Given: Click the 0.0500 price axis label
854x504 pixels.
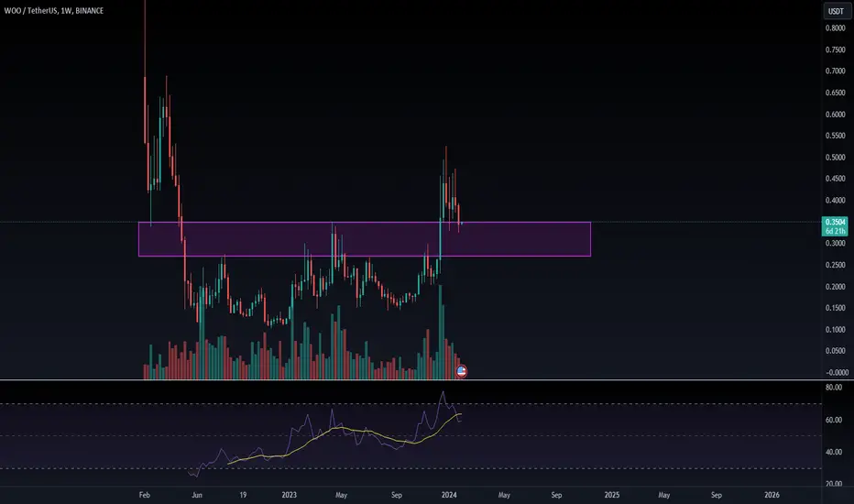Looking at the screenshot, I should click(x=835, y=351).
